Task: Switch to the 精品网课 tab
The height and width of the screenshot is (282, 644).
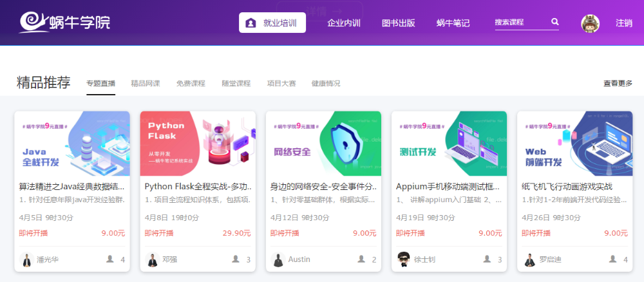Action: (145, 84)
